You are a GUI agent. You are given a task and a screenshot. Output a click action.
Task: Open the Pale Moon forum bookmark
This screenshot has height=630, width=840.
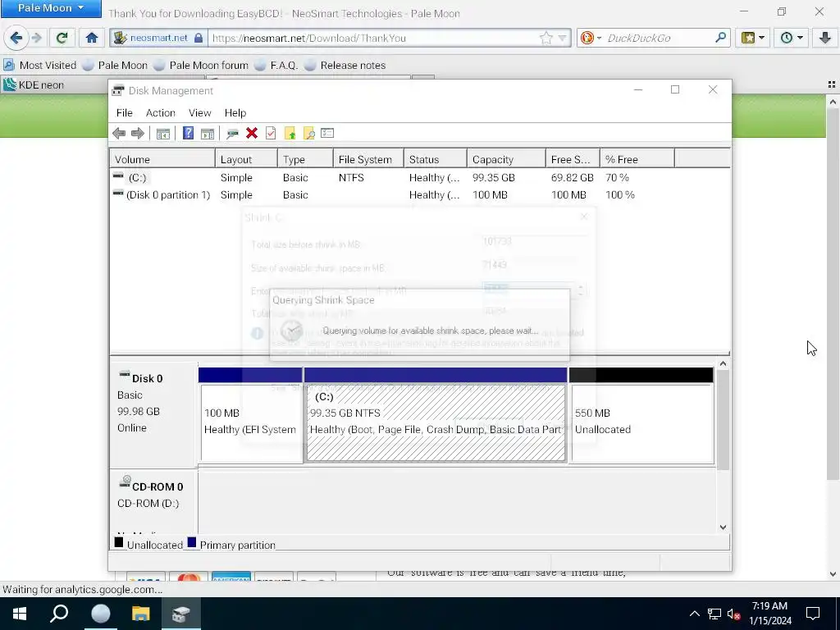point(201,66)
